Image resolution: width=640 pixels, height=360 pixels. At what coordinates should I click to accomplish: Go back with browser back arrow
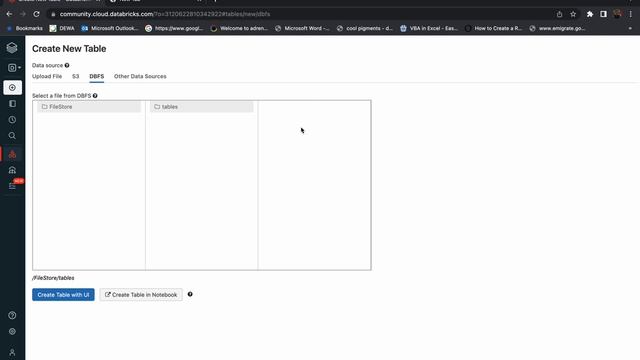(9, 14)
